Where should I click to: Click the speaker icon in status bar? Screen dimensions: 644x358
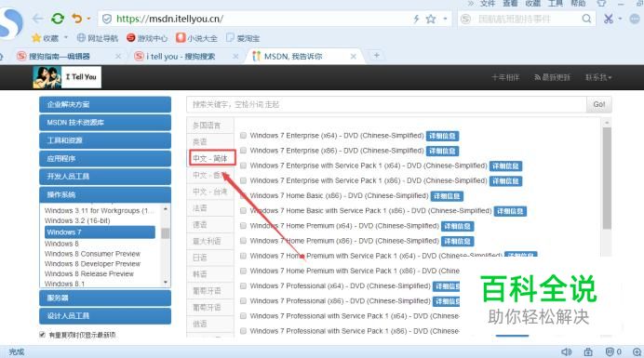[567, 351]
